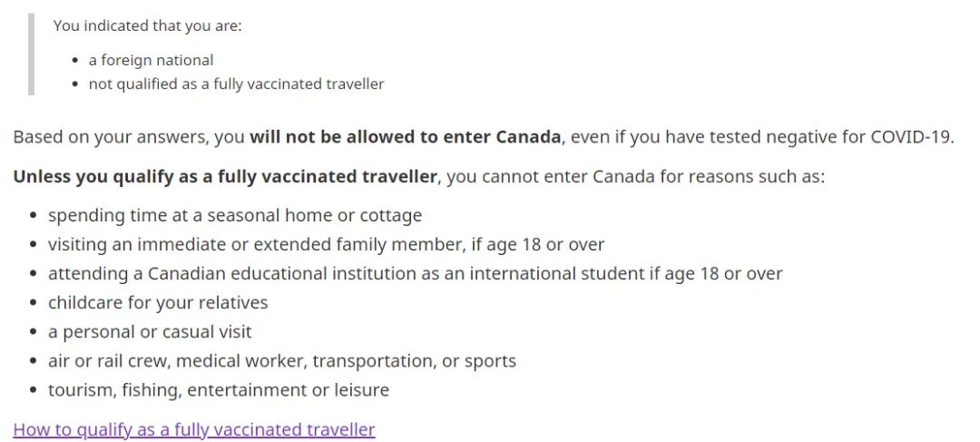Click the bullet before "childcare for your relatives"
980x442 pixels.
(34, 303)
